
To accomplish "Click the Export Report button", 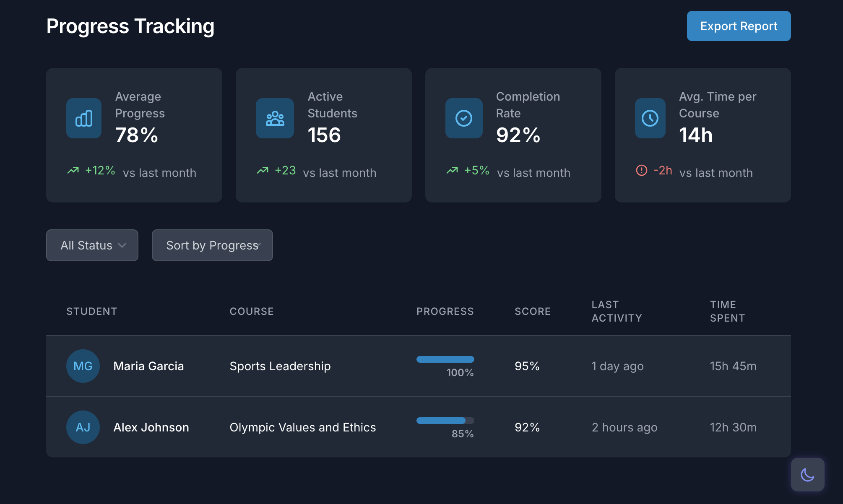I will click(739, 26).
